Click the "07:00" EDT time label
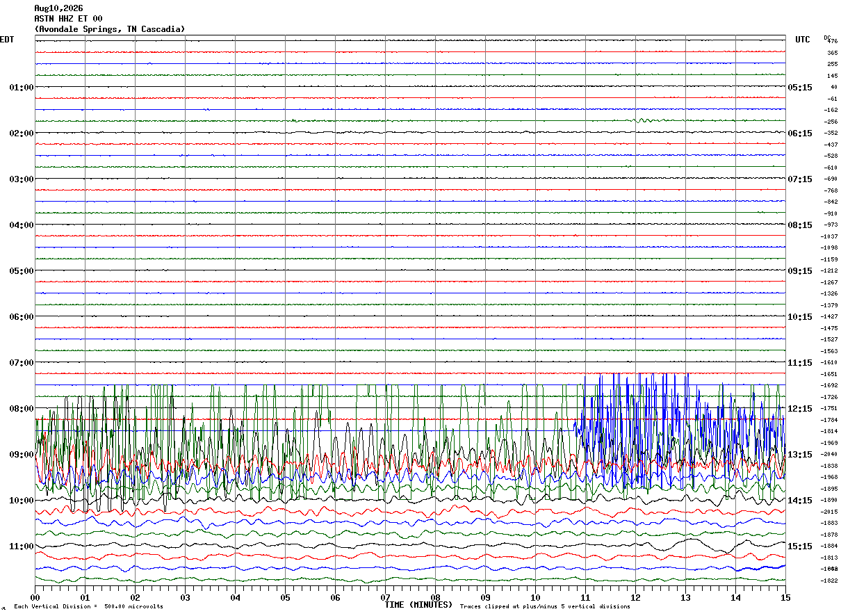Viewport: 841px width, 616px height. [x=21, y=363]
